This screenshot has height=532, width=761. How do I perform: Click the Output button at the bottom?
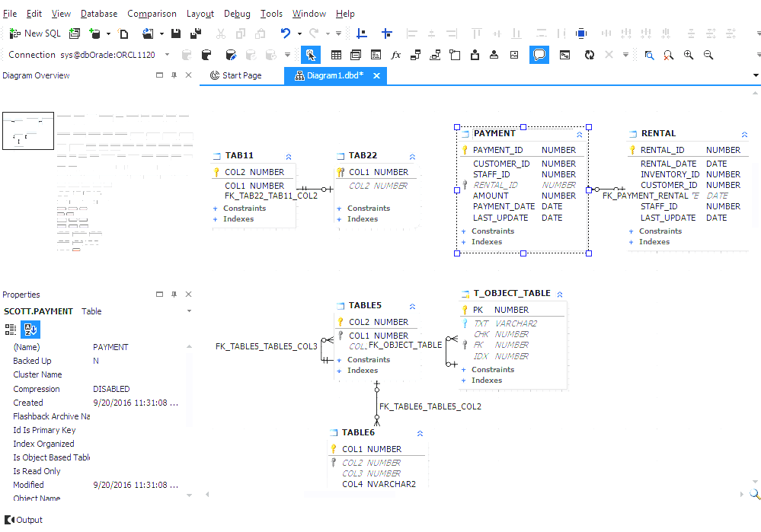(24, 520)
